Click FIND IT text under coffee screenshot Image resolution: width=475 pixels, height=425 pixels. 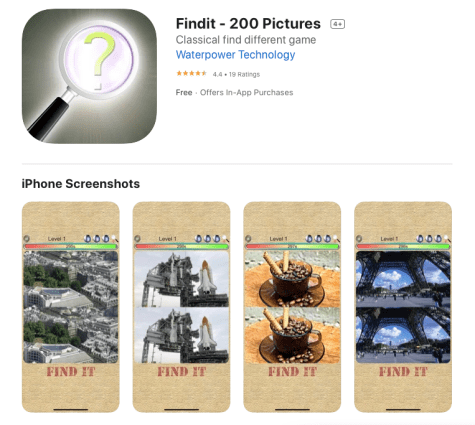tap(292, 372)
